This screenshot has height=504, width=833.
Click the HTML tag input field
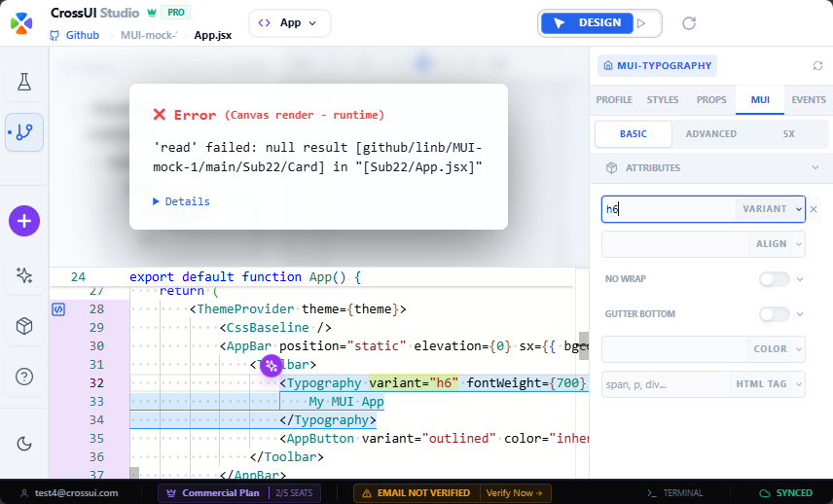coord(666,384)
